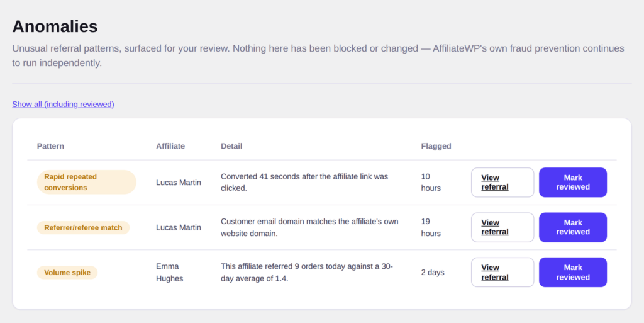644x323 pixels.
Task: Click the Anomalies page heading
Action: pyautogui.click(x=55, y=26)
